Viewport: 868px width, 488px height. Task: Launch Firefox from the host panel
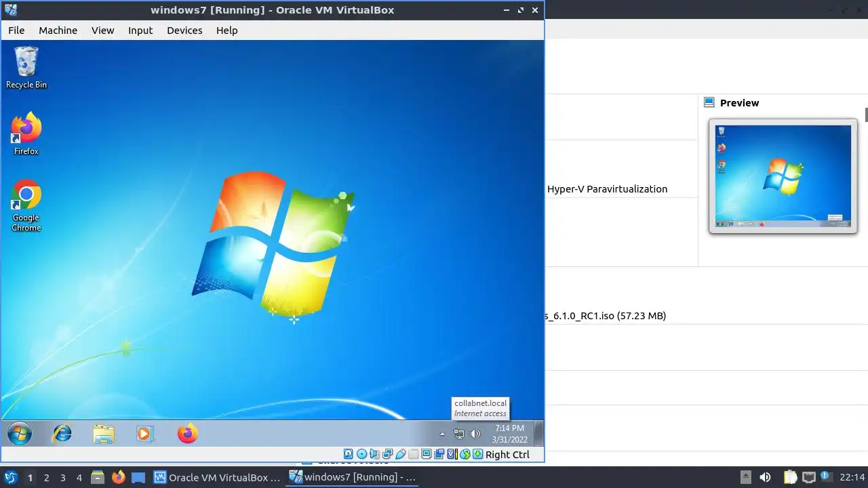pos(118,477)
